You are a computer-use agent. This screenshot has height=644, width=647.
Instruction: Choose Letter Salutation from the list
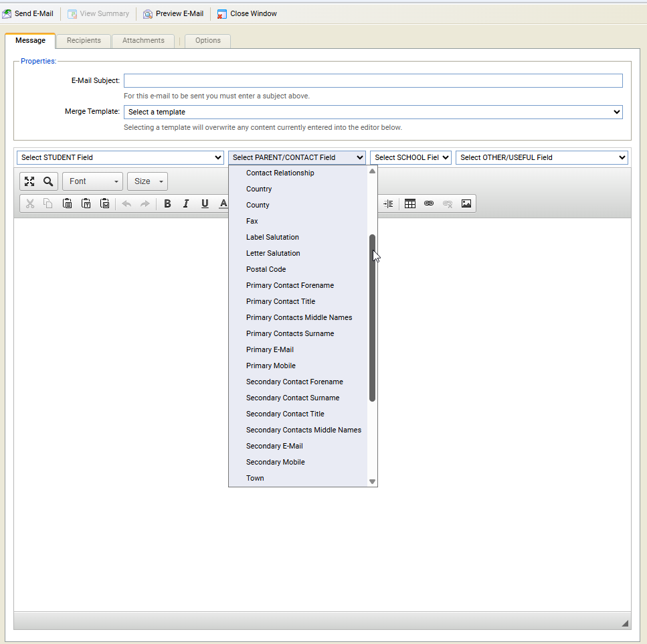point(273,253)
